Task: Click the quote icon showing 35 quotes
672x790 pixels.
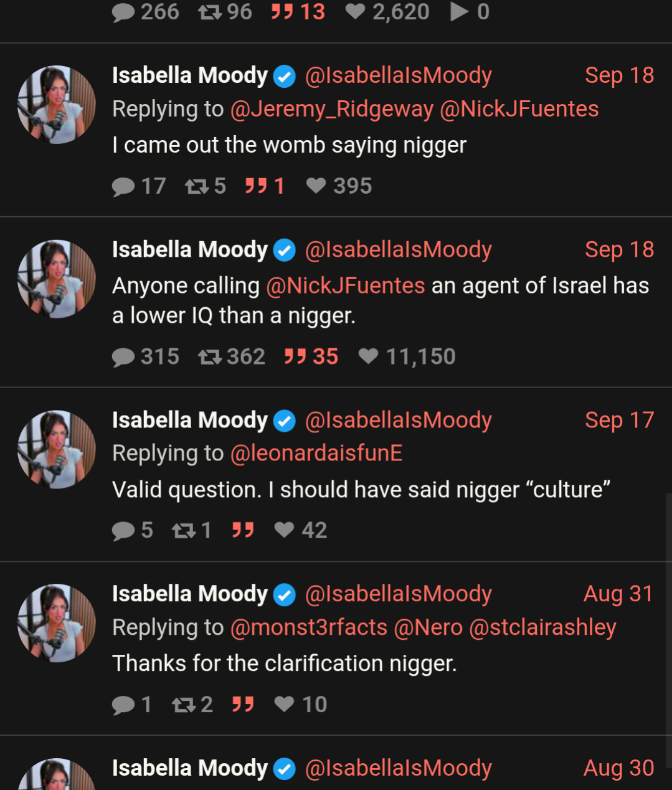Action: click(295, 357)
